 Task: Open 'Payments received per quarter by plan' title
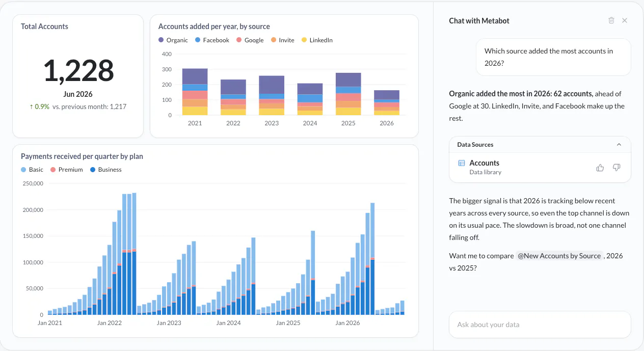[x=82, y=156]
